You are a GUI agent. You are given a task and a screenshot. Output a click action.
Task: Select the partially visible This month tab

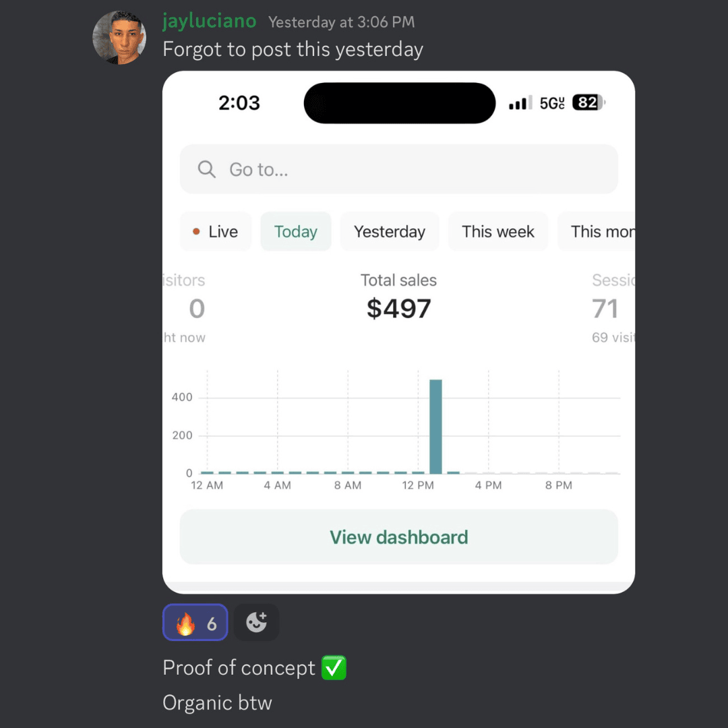click(x=600, y=232)
